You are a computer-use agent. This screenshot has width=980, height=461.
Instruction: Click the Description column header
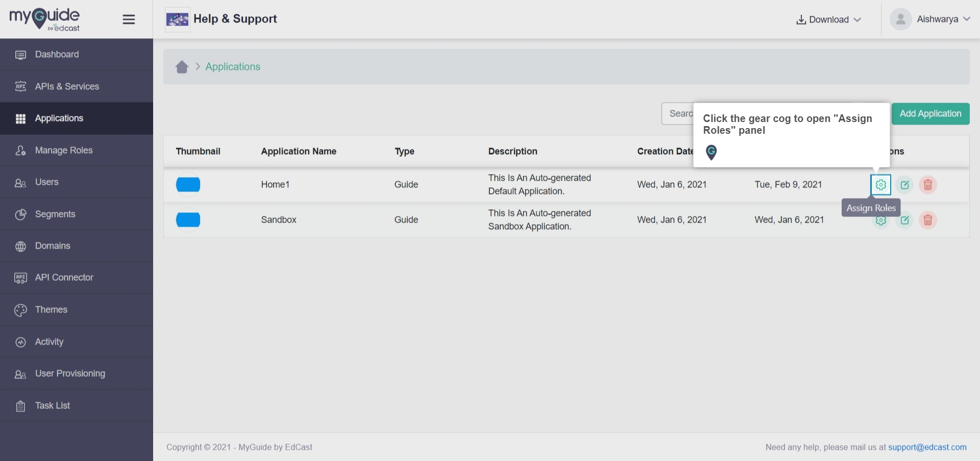pyautogui.click(x=512, y=152)
